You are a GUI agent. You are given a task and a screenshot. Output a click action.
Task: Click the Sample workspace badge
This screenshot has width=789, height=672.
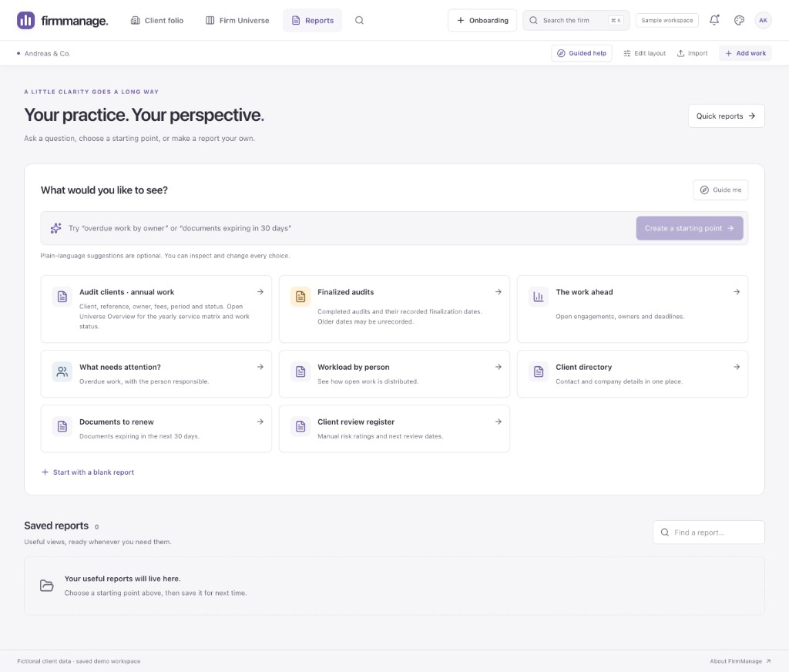coord(666,21)
